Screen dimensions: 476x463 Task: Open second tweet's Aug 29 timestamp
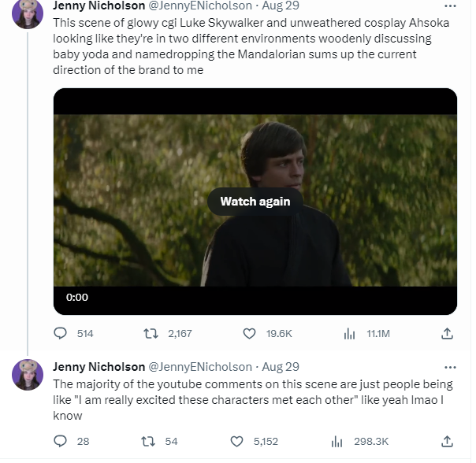tap(281, 367)
